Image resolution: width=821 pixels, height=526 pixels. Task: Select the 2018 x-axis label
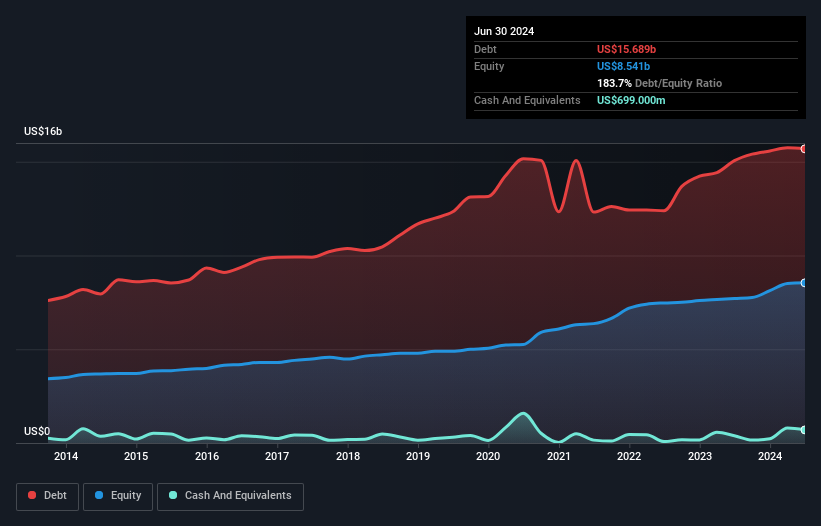coord(348,456)
